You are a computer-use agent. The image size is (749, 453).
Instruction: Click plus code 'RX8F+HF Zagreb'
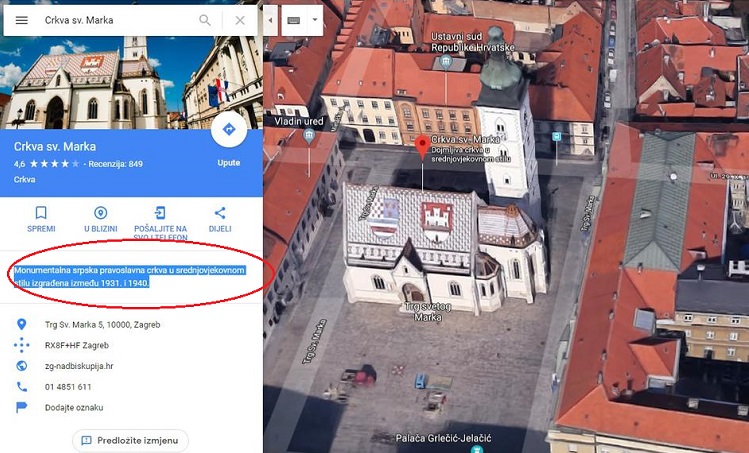[x=77, y=345]
